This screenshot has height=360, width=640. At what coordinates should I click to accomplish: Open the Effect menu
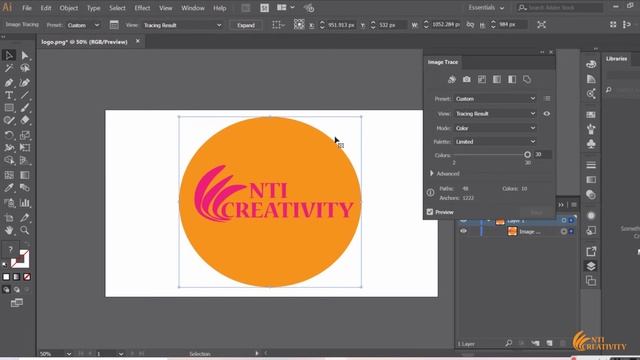[142, 8]
